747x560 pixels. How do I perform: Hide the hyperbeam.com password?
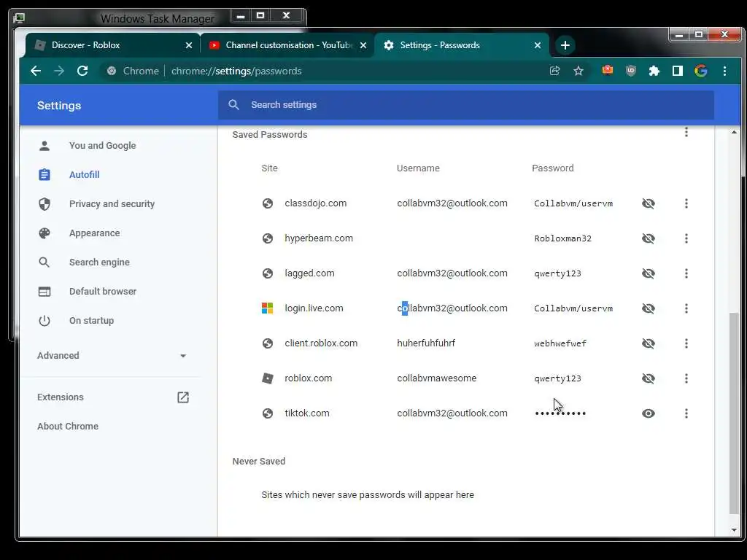point(648,238)
